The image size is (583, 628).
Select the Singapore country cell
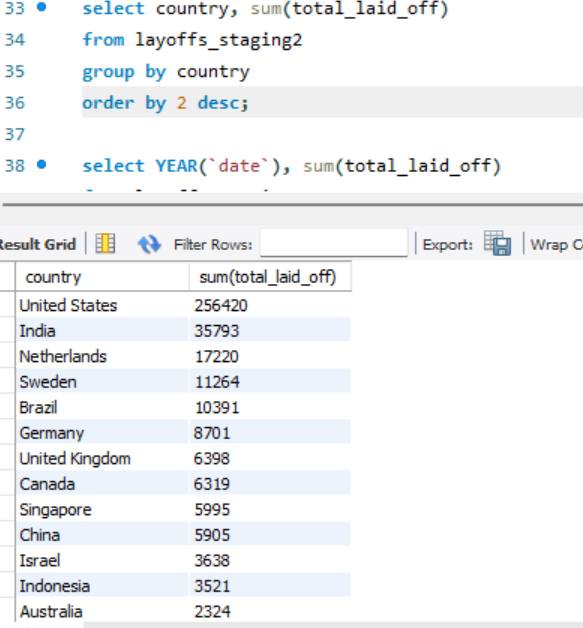tap(102, 509)
